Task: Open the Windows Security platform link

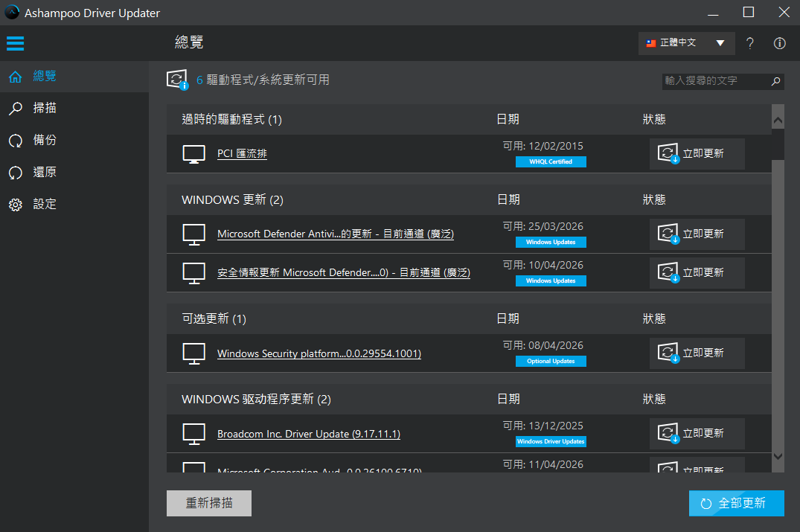Action: (319, 353)
